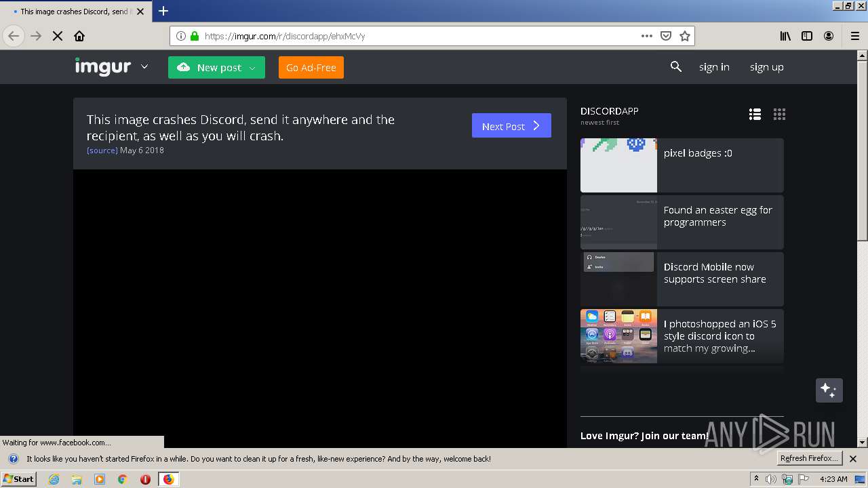This screenshot has width=868, height=488.
Task: Show hidden tray icons arrow
Action: click(756, 479)
